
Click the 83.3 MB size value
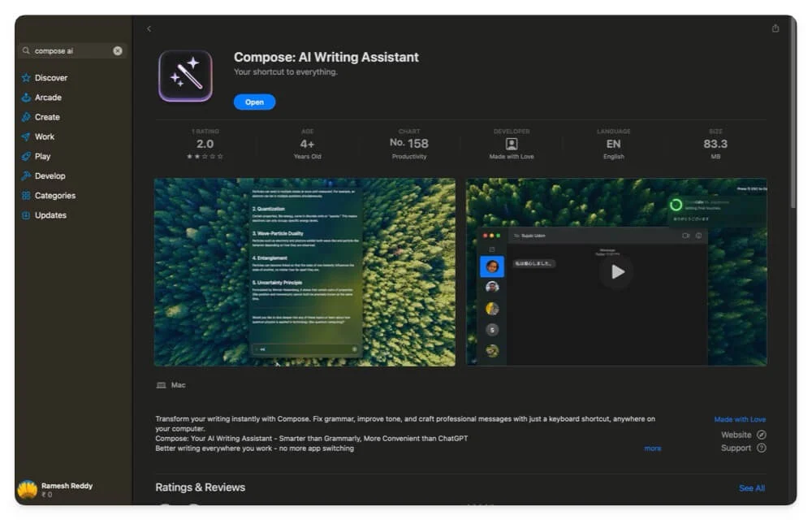coord(715,144)
